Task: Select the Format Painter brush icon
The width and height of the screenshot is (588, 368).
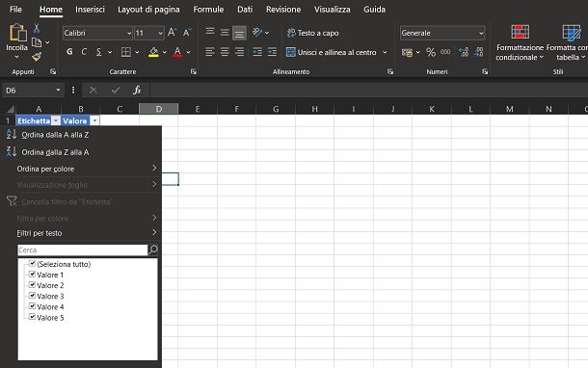Action: pos(37,57)
